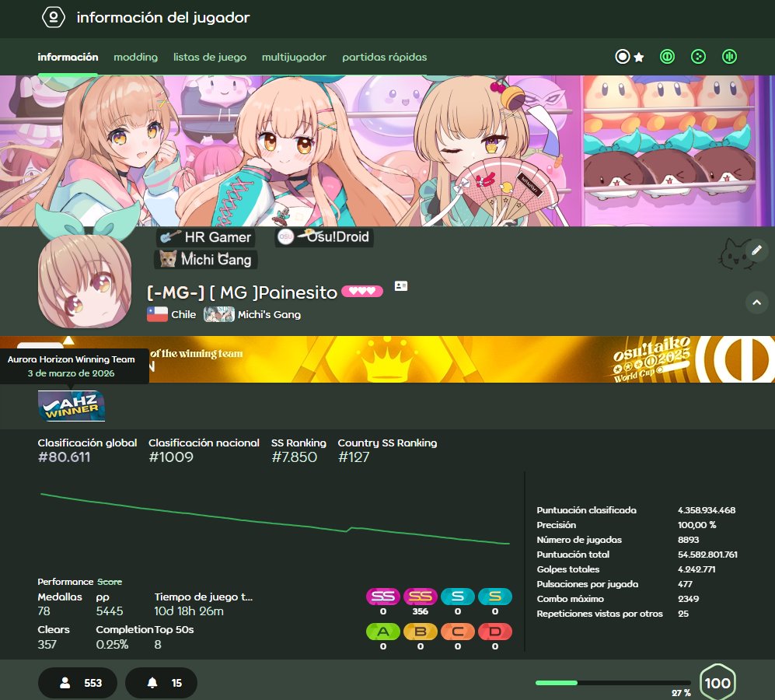Click the orange C rank icon

tap(458, 632)
